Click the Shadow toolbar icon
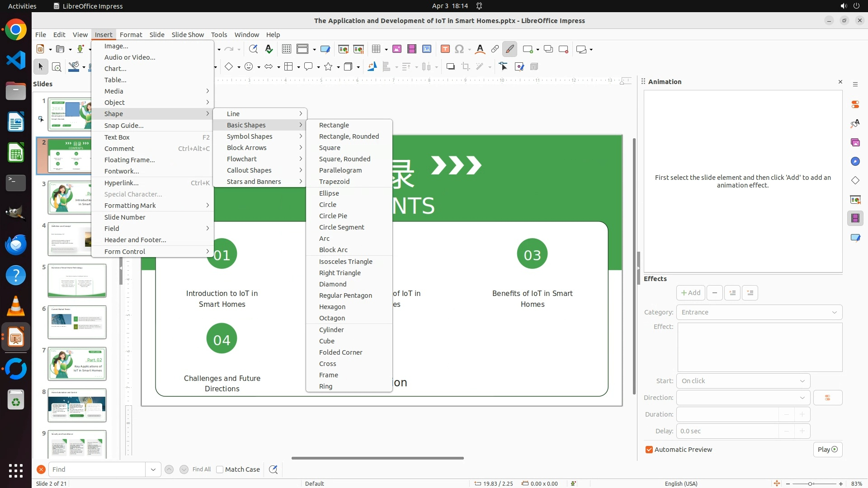868x488 pixels. click(450, 67)
